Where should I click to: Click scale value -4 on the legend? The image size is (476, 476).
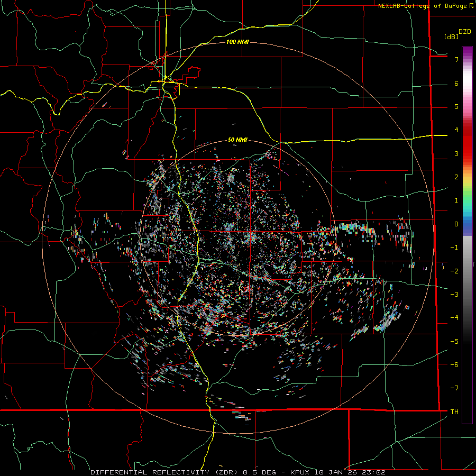(x=454, y=317)
